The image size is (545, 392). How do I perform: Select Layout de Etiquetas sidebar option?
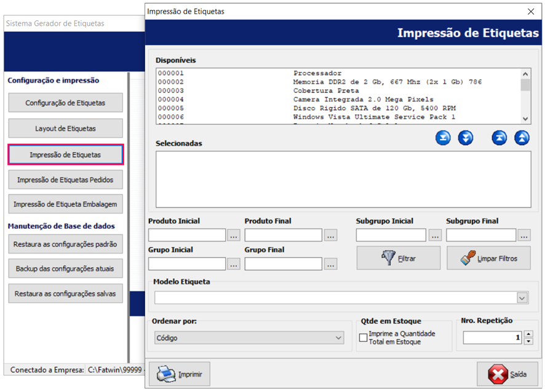(65, 129)
